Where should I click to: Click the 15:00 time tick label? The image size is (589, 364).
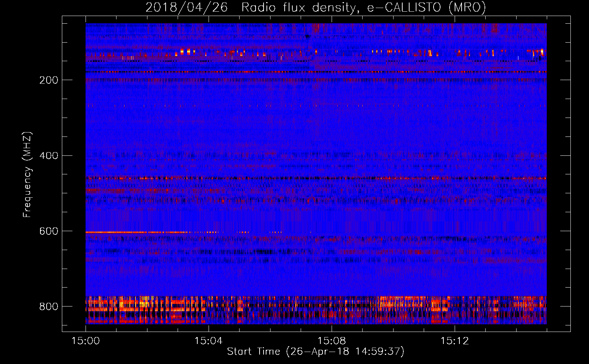click(86, 341)
